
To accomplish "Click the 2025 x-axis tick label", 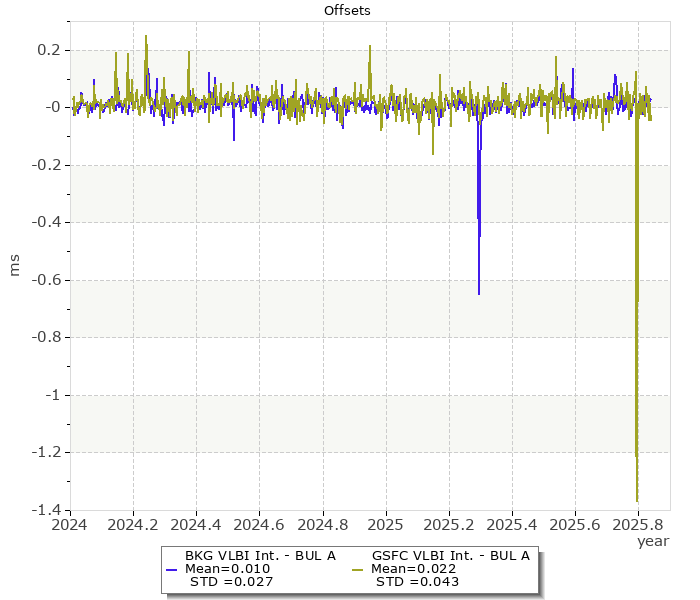I will (385, 523).
